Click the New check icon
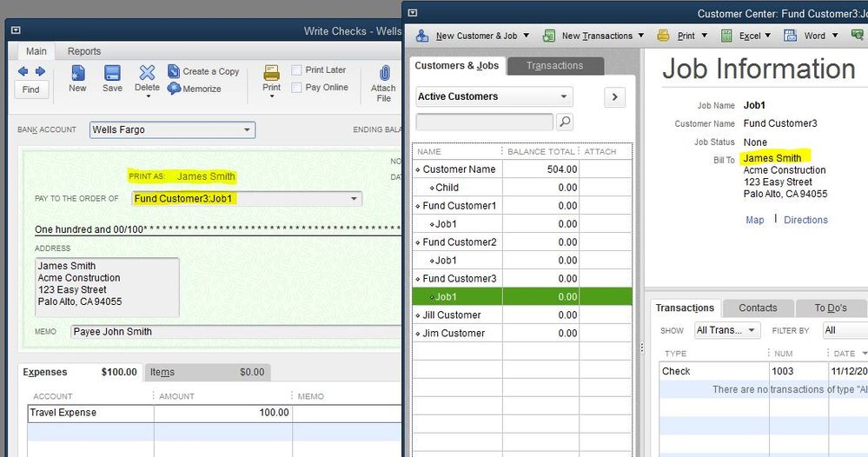This screenshot has width=868, height=457. pos(77,72)
